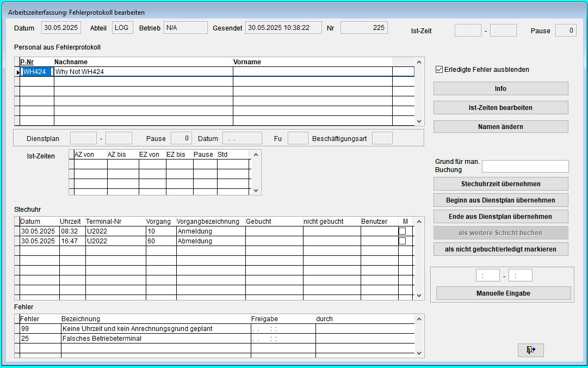Check the M box for the Abmeldung row

click(402, 241)
